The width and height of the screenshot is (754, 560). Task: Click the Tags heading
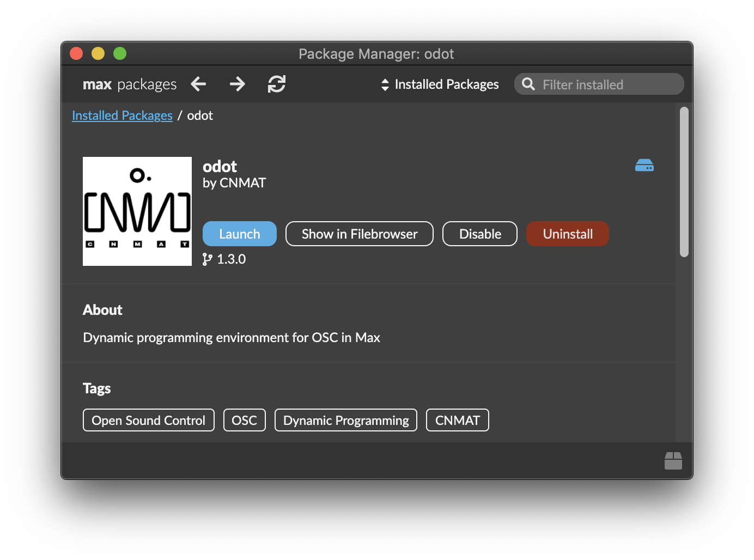[97, 388]
